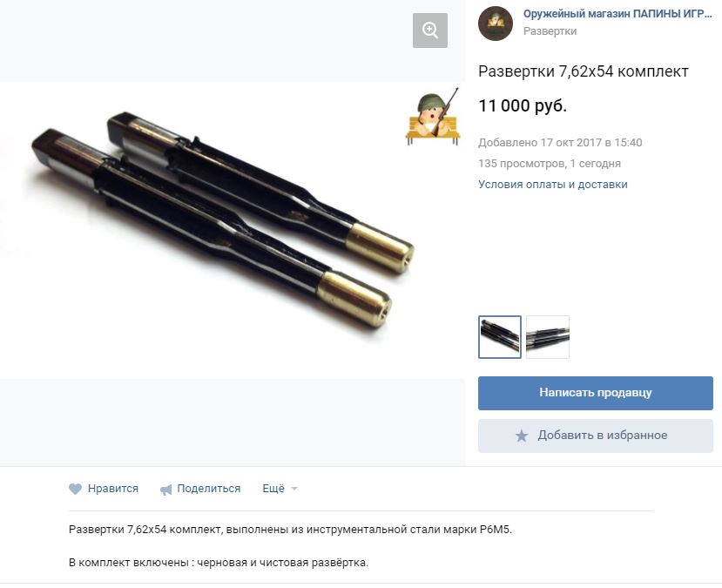Click the Нравится like label

113,489
